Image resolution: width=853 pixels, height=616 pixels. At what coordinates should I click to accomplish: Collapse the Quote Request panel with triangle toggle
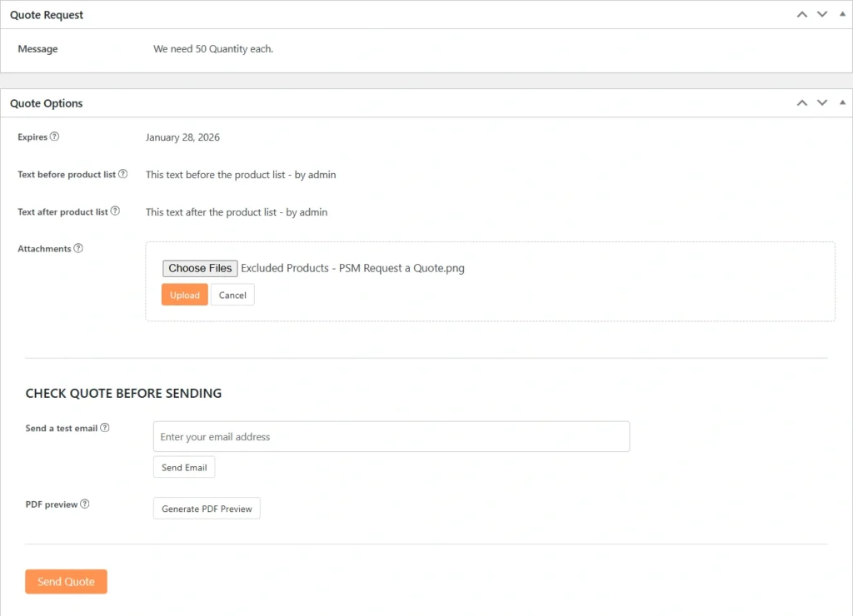pyautogui.click(x=841, y=15)
